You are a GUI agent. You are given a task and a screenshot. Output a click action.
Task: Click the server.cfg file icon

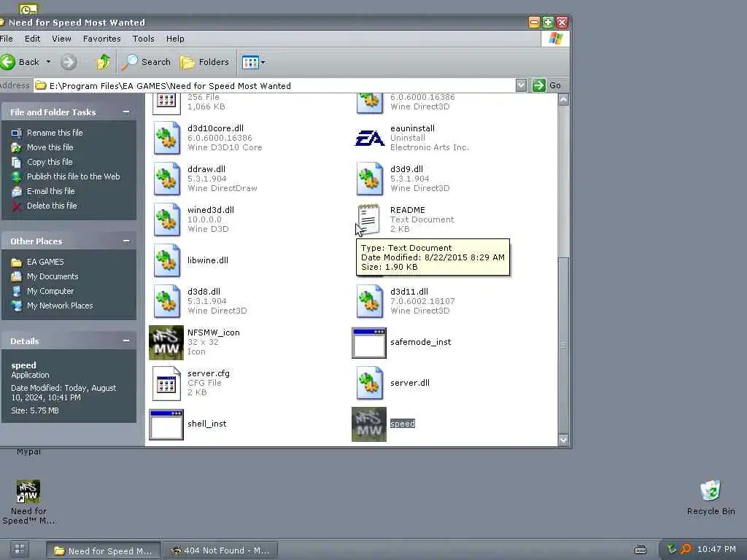(166, 384)
